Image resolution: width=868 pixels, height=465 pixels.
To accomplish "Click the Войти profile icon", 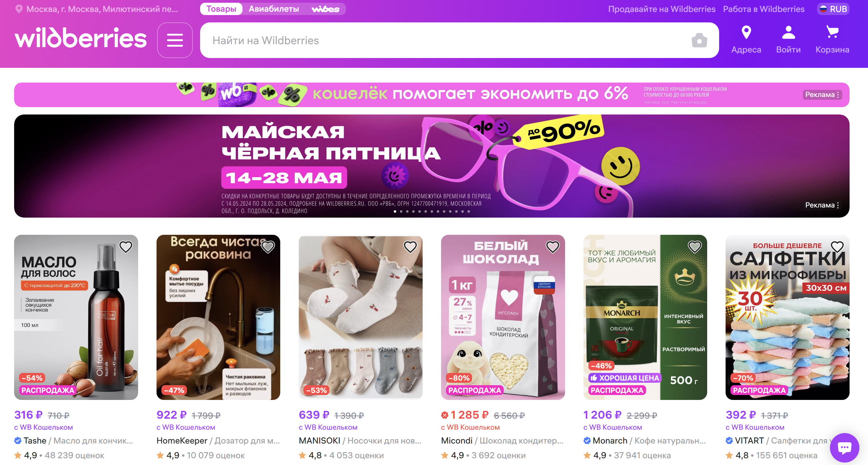I will [x=788, y=33].
